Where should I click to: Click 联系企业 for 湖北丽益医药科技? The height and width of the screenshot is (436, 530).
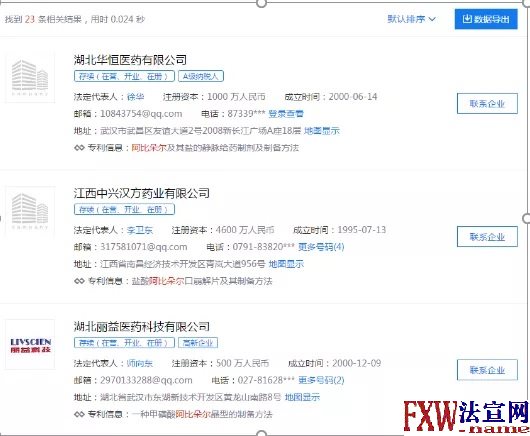coord(487,370)
